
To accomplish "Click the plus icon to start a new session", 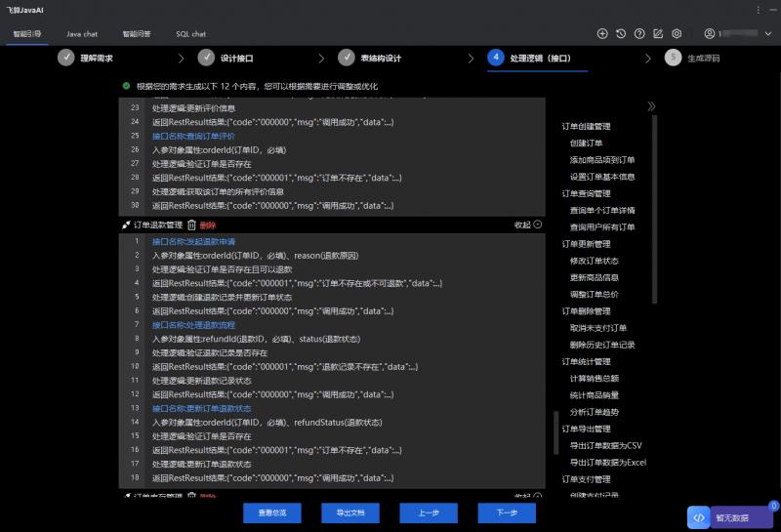I will point(602,34).
